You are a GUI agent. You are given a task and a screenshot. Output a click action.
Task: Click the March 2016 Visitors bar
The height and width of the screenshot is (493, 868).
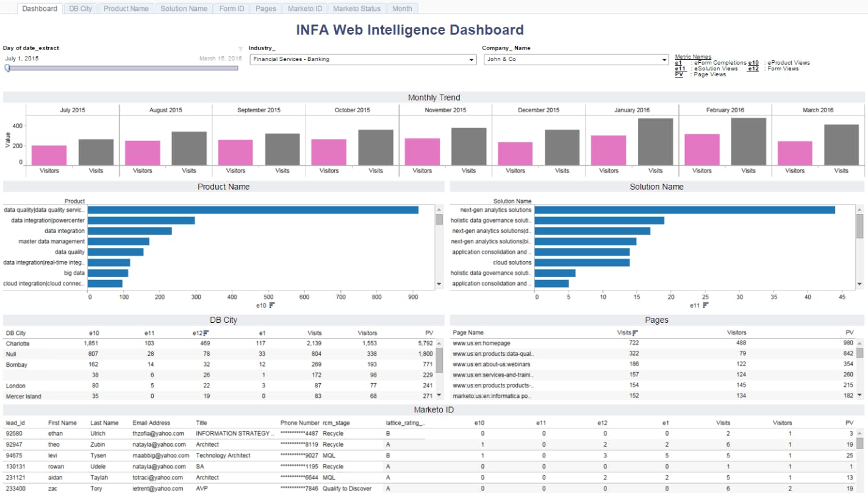tap(795, 153)
